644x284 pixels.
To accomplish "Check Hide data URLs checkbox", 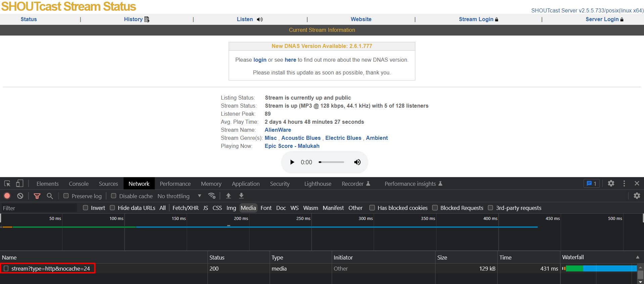I will 112,208.
